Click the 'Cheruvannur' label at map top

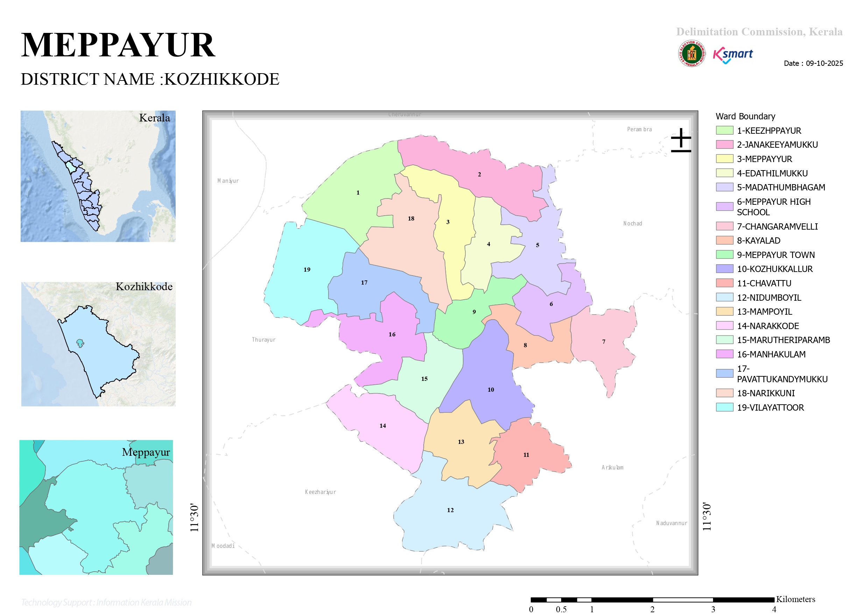click(x=404, y=114)
